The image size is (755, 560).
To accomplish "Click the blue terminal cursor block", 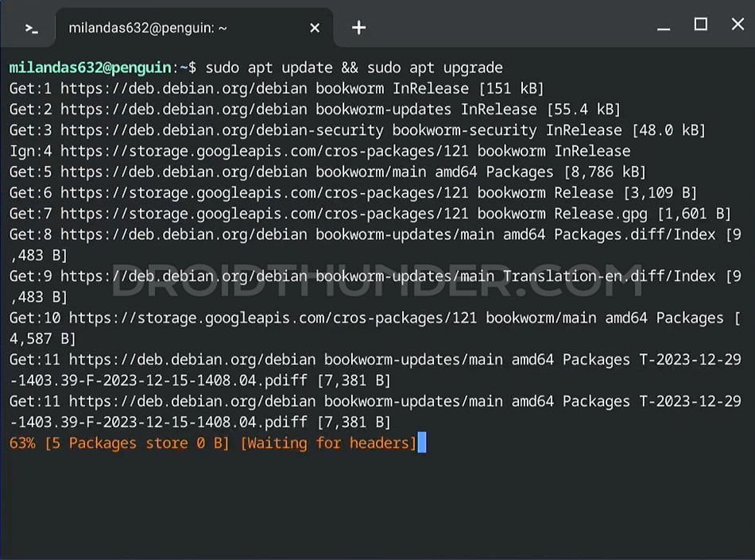I will click(422, 442).
